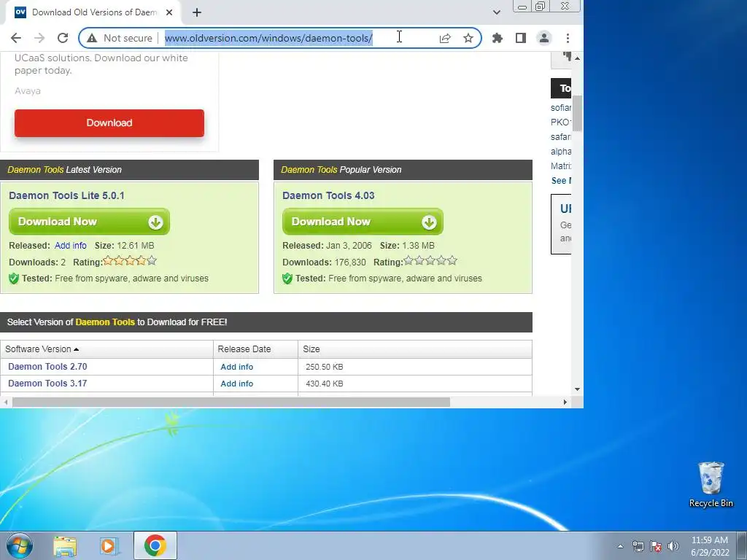This screenshot has height=560, width=747.
Task: Open the tab search chevron
Action: pyautogui.click(x=496, y=12)
